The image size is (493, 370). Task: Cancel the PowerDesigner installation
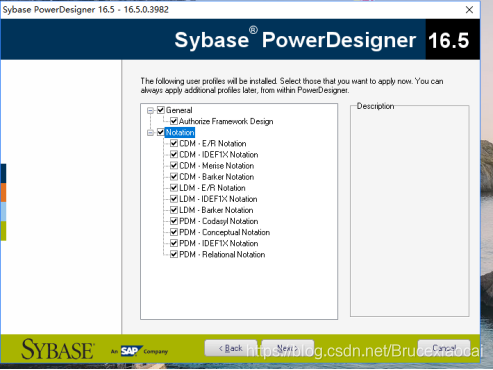point(444,348)
